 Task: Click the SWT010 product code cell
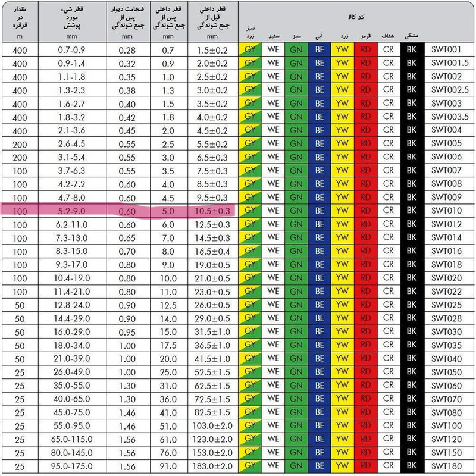click(447, 210)
